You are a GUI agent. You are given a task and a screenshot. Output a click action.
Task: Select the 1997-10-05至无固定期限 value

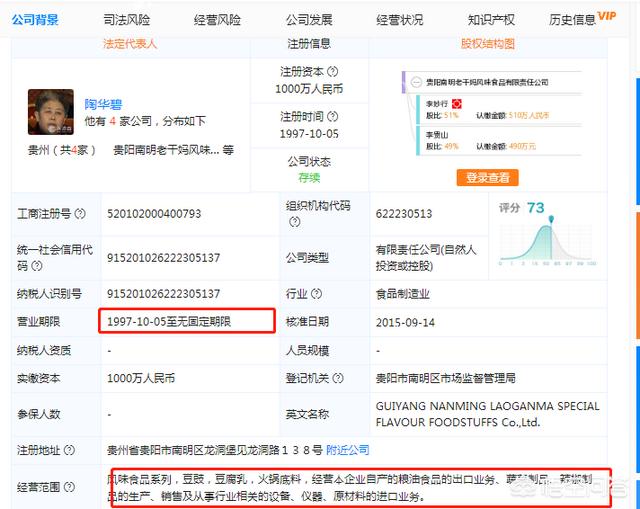169,322
